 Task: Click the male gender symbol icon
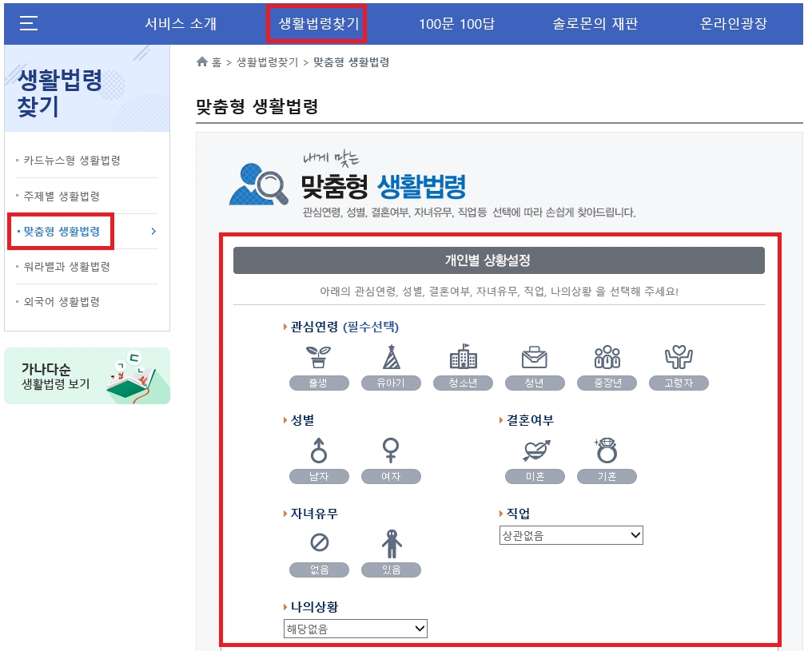[x=318, y=451]
